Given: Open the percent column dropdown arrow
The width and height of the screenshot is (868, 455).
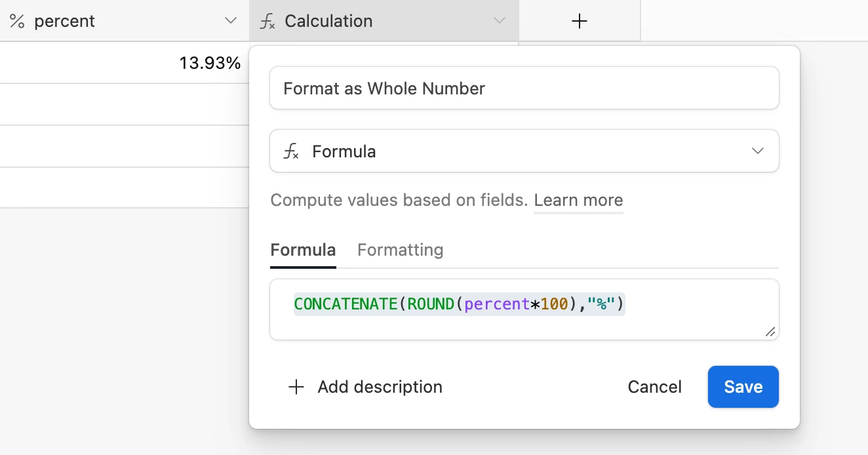Looking at the screenshot, I should point(231,21).
